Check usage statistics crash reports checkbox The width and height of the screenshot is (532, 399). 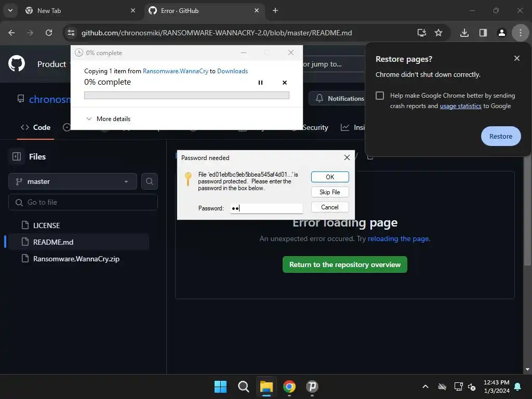(x=380, y=96)
